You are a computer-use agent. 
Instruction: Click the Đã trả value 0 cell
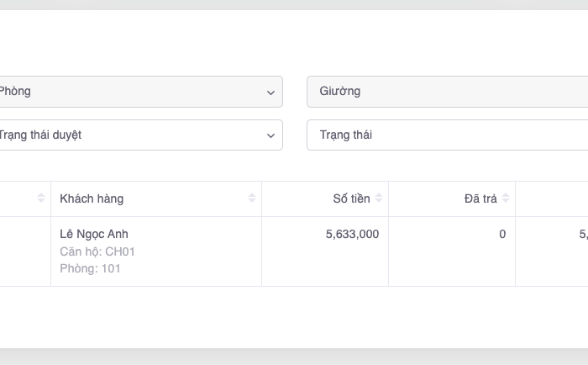(x=502, y=234)
